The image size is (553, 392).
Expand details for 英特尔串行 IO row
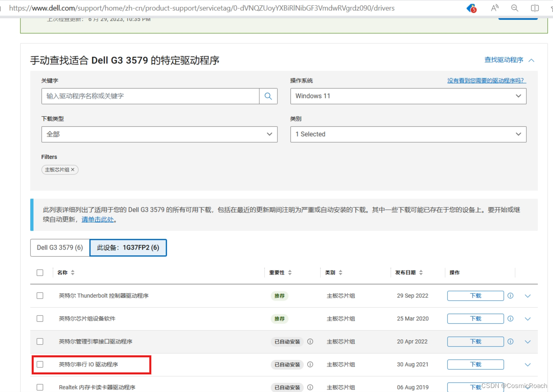528,365
